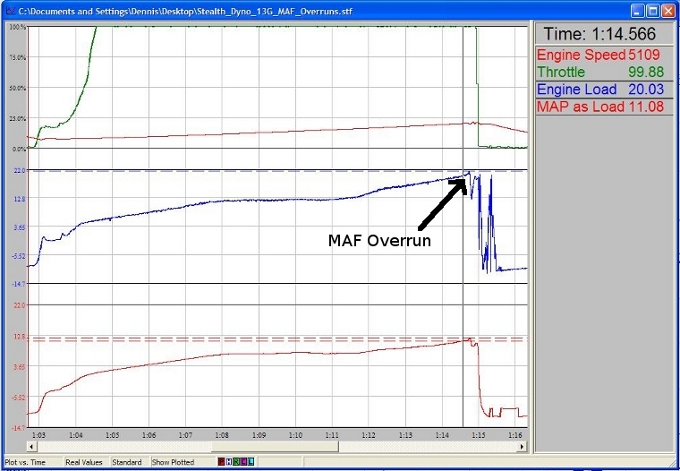
Task: Click the application icon in the title bar
Action: point(11,11)
